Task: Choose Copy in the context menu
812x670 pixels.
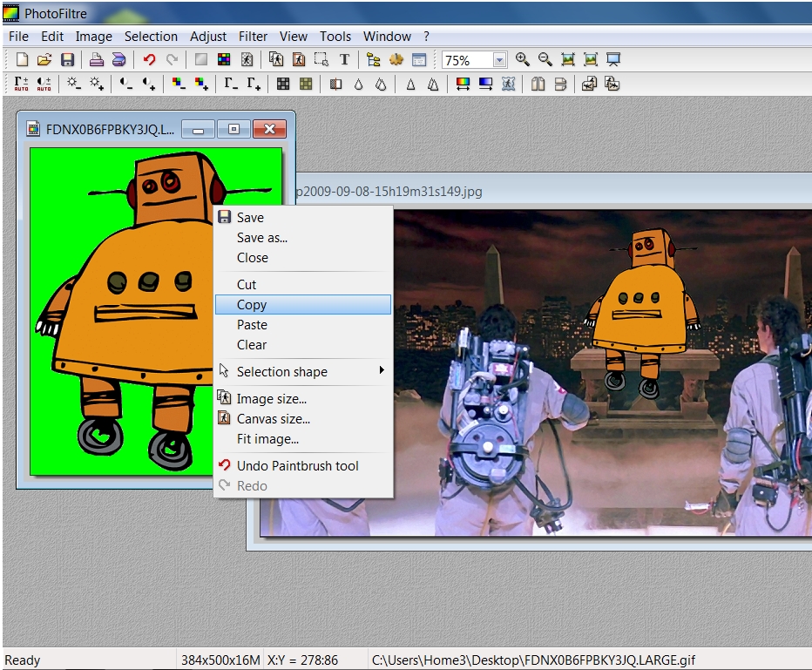Action: coord(303,304)
